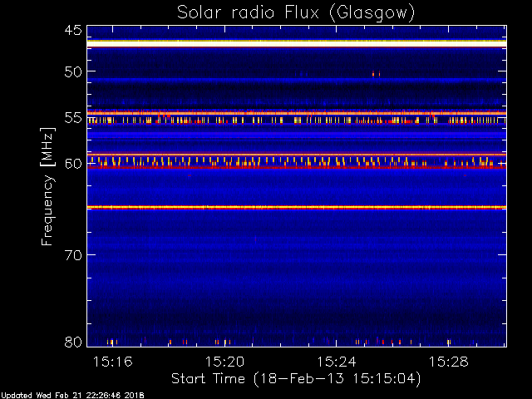
Task: Click the 'Frequency [MHz]' axis label
Action: pyautogui.click(x=47, y=186)
